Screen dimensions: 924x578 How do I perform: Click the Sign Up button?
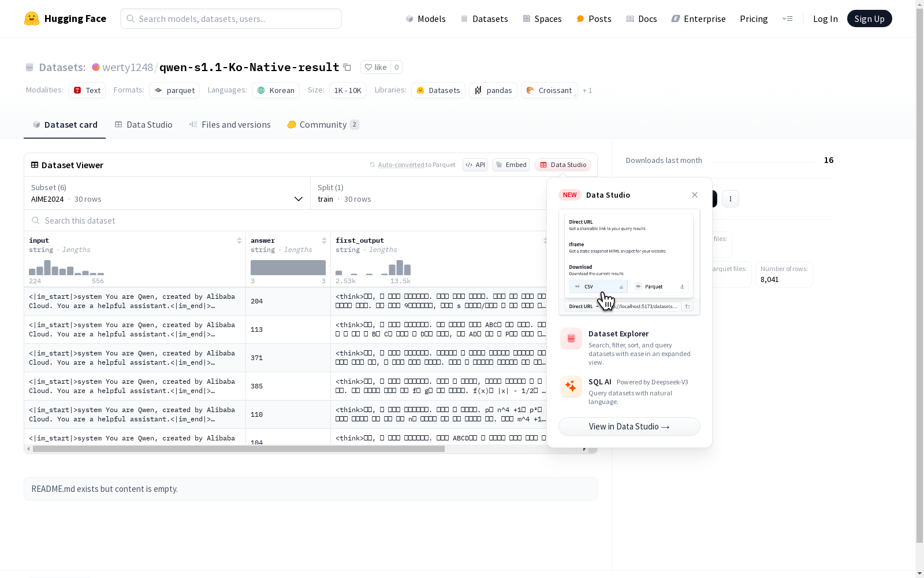point(869,18)
